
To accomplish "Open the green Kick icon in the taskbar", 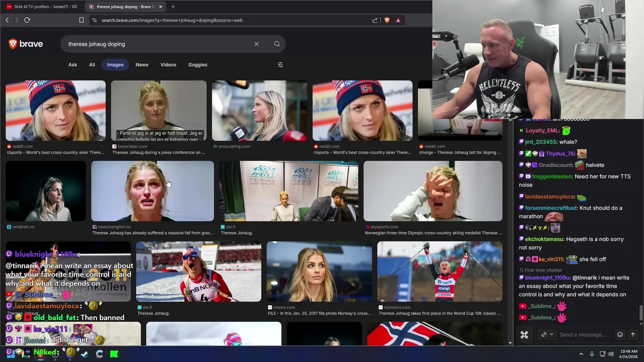I will [x=114, y=354].
